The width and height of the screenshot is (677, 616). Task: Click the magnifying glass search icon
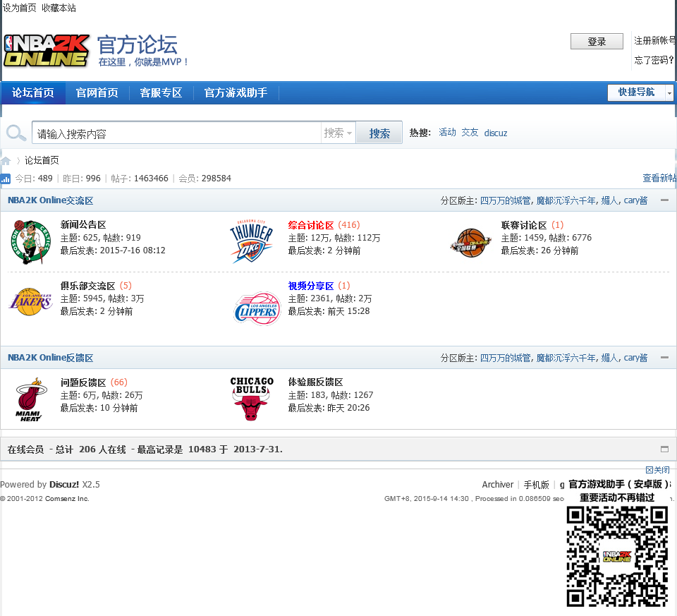[16, 133]
